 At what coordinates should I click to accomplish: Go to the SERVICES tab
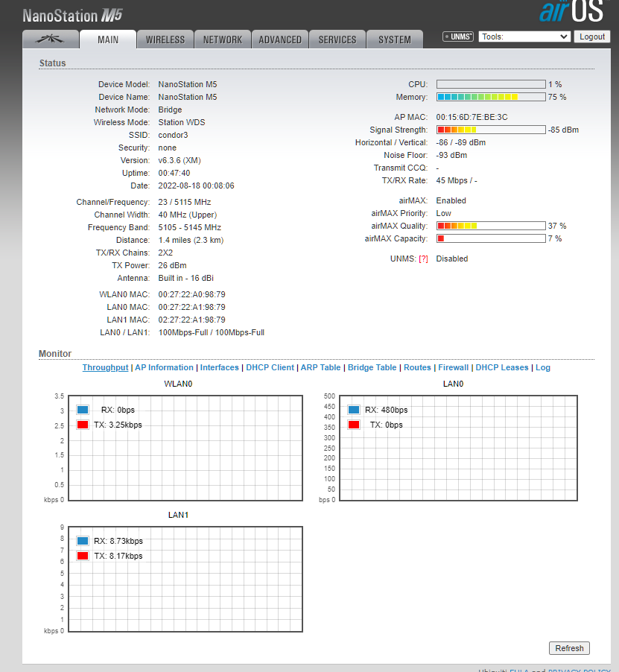click(x=337, y=39)
